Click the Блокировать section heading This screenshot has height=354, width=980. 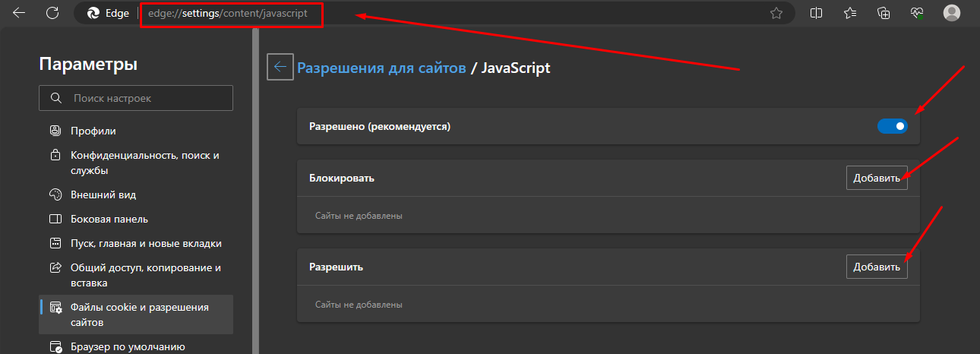pyautogui.click(x=342, y=178)
